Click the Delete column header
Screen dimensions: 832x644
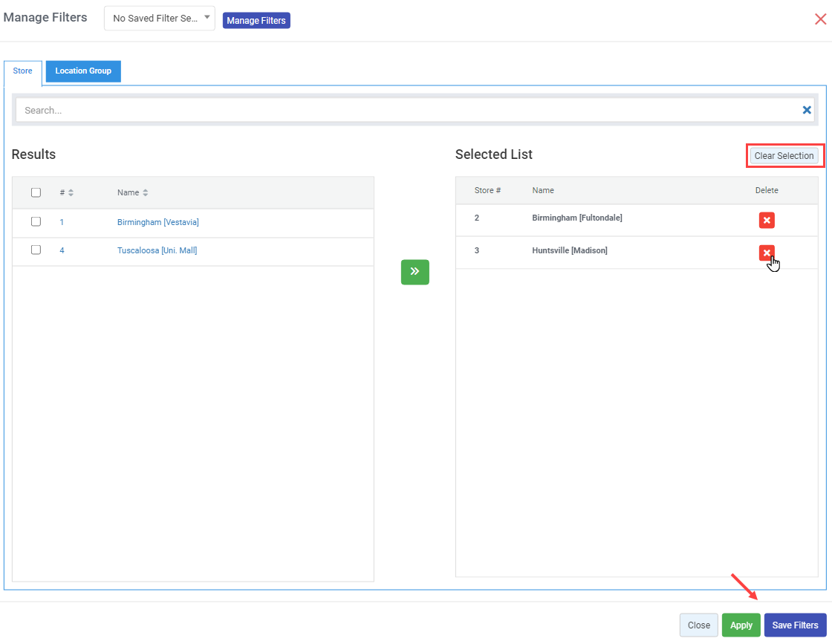click(x=767, y=190)
